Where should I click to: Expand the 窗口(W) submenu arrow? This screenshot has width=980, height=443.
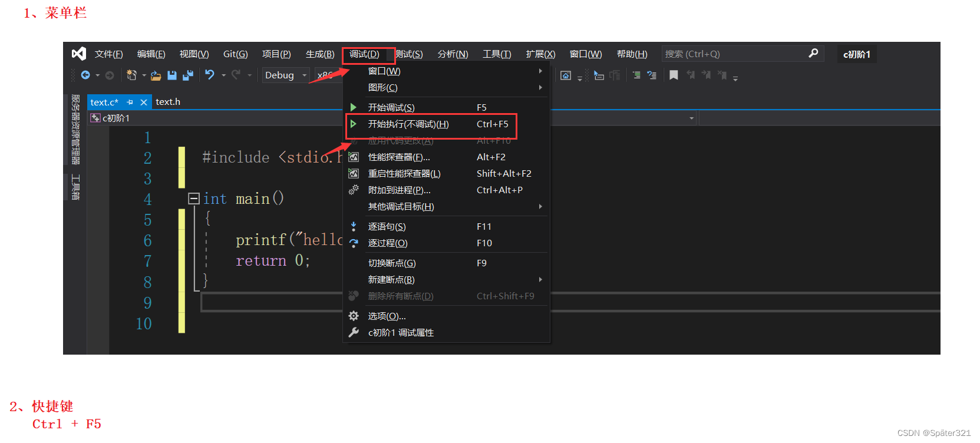[x=540, y=71]
